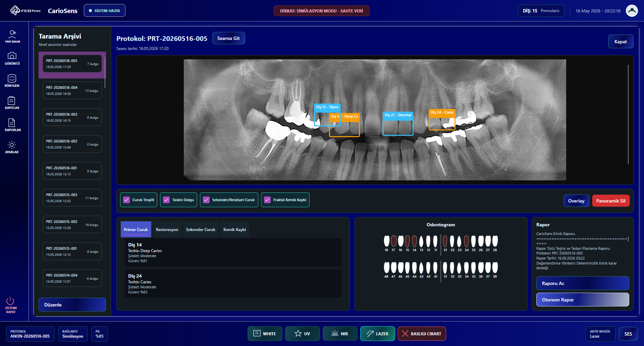Image resolution: width=644 pixels, height=346 pixels.
Task: Select tooth 48 in the odontogram
Action: [x=386, y=270]
